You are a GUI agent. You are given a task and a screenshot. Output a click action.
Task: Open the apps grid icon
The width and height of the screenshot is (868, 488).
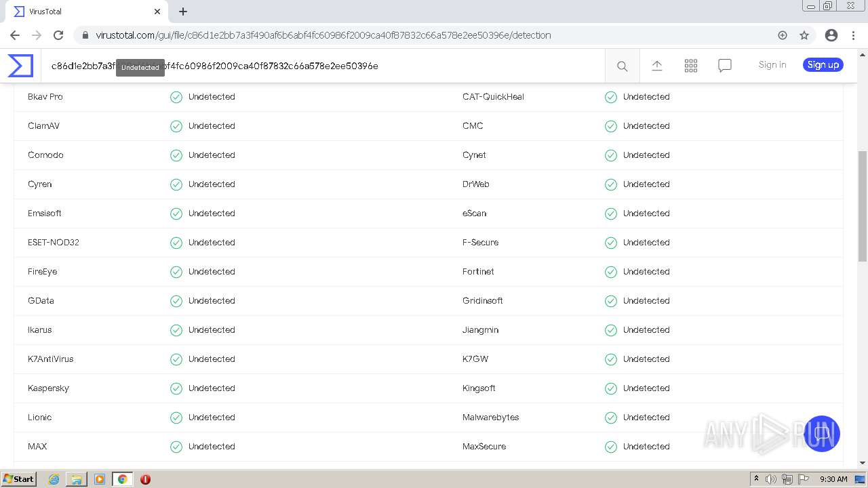click(x=691, y=66)
